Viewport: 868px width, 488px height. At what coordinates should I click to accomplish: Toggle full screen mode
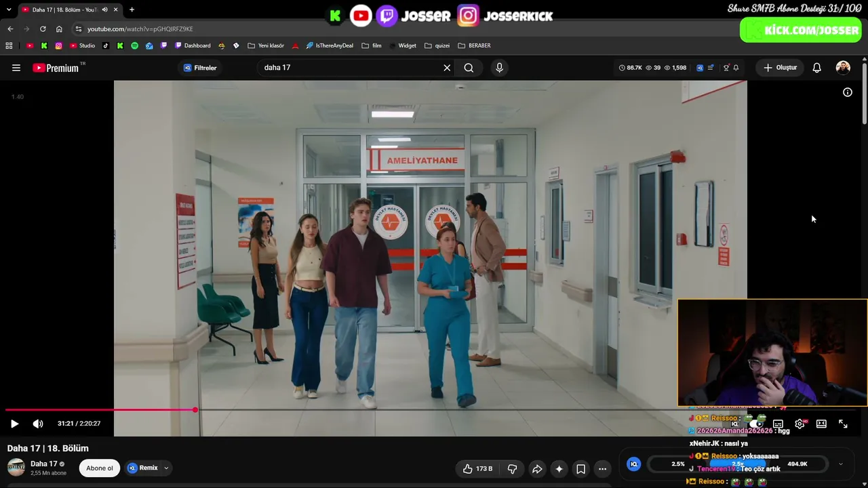tap(843, 424)
